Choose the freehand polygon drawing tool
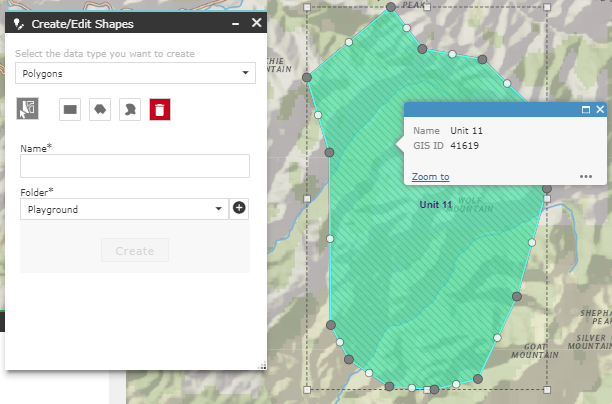This screenshot has width=612, height=404. pyautogui.click(x=130, y=109)
